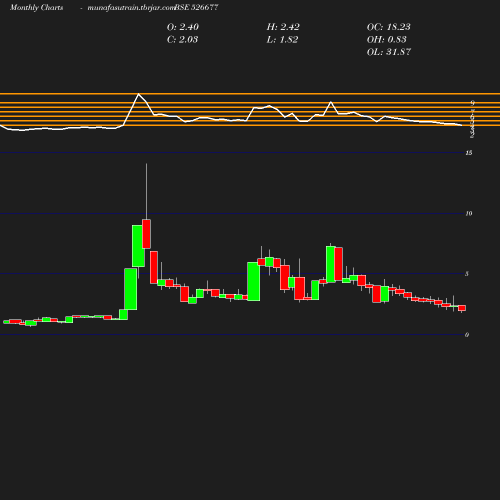Click the last red candle at chart's right end
This screenshot has height=500, width=500.
(x=462, y=308)
